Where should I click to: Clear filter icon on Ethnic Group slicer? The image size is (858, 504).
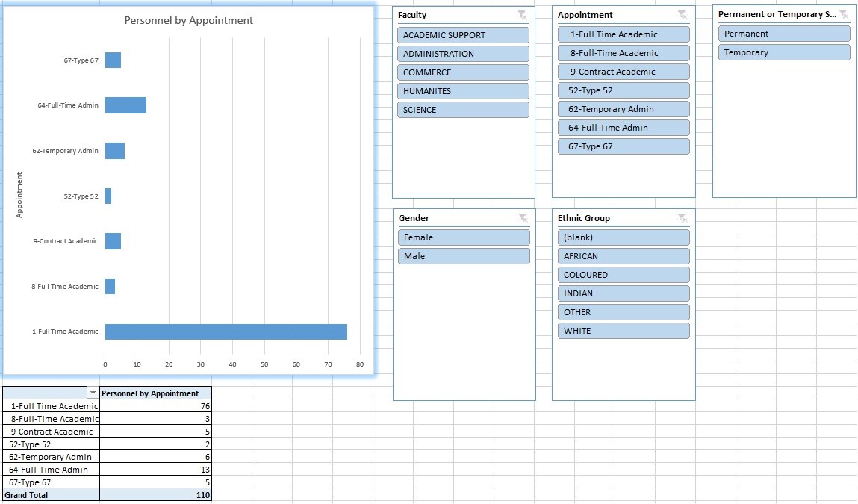coord(683,218)
